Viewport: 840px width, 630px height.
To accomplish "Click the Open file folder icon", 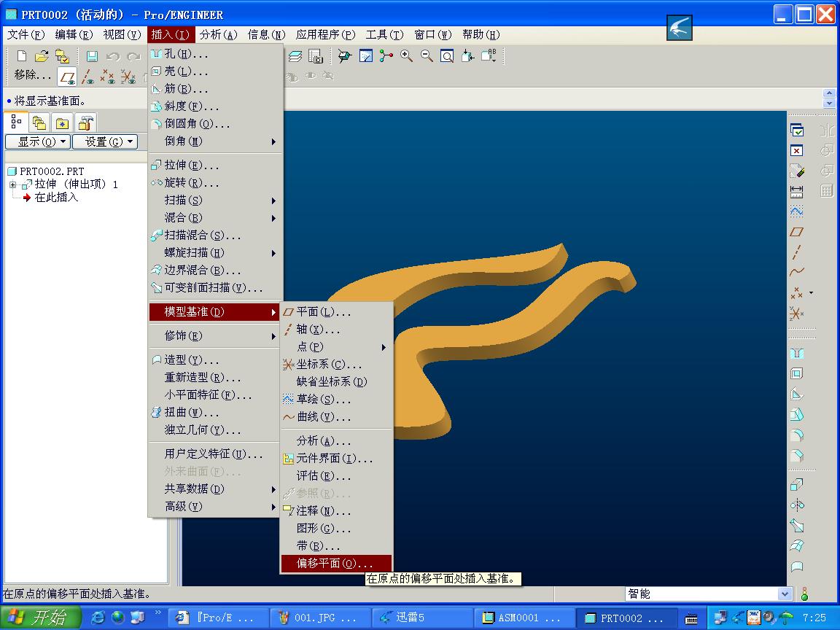I will [42, 55].
